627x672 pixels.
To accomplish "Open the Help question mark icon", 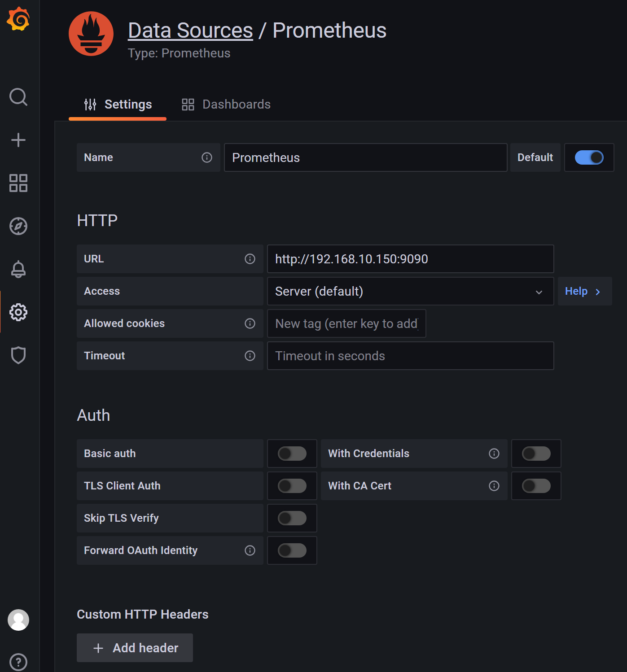I will pyautogui.click(x=18, y=662).
